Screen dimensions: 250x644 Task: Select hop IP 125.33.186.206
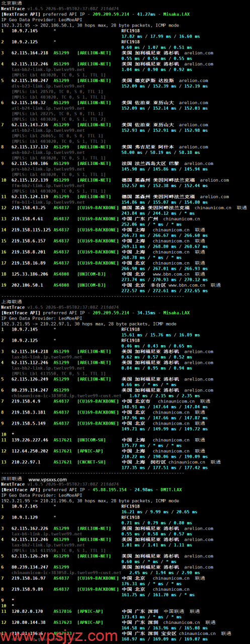pyautogui.click(x=30, y=274)
